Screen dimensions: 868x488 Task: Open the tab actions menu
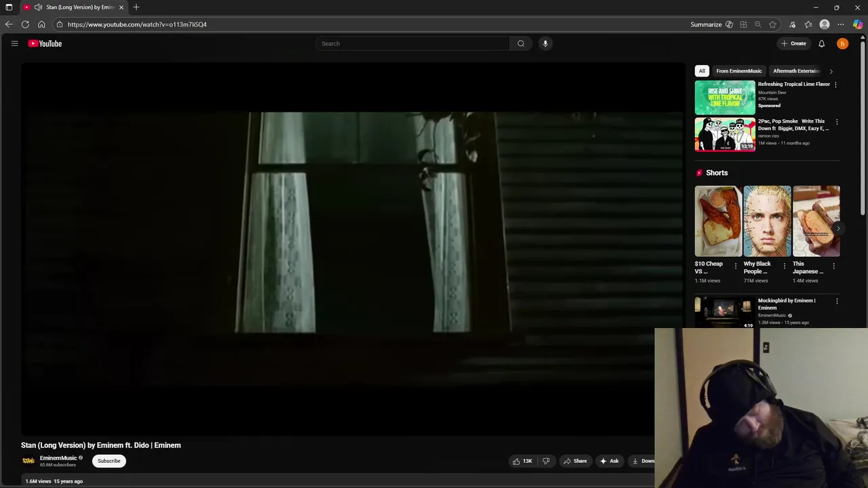(9, 7)
